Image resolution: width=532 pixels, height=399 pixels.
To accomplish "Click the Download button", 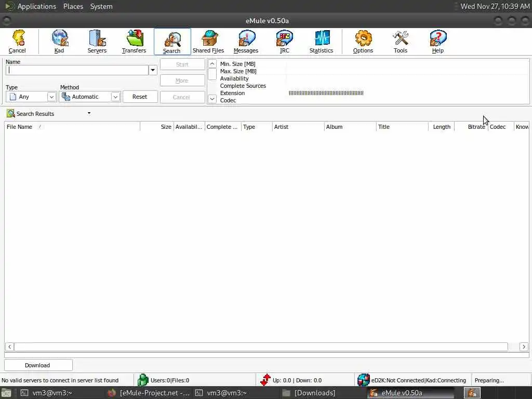I will 38,365.
